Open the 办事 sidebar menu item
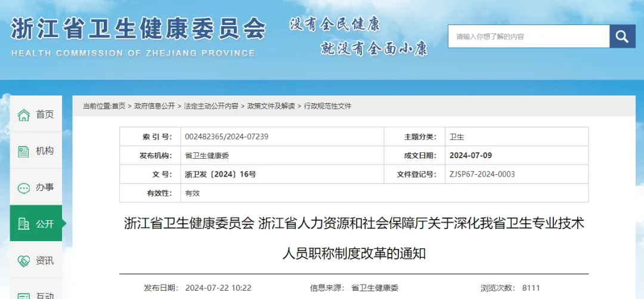 pyautogui.click(x=45, y=187)
